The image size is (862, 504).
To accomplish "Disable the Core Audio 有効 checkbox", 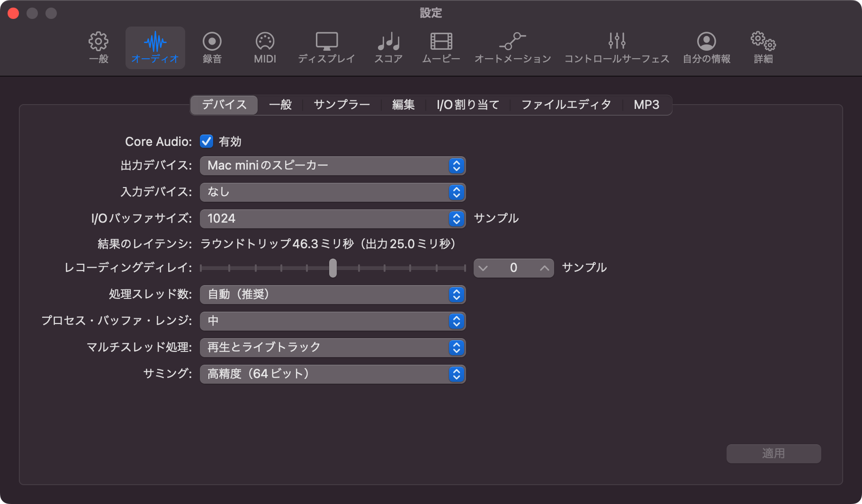I will point(207,141).
